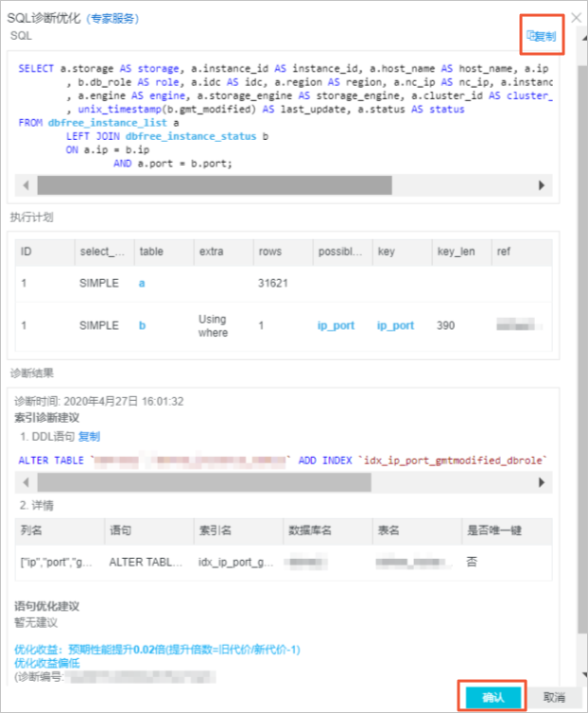
Task: Click the 取消 button
Action: (554, 697)
